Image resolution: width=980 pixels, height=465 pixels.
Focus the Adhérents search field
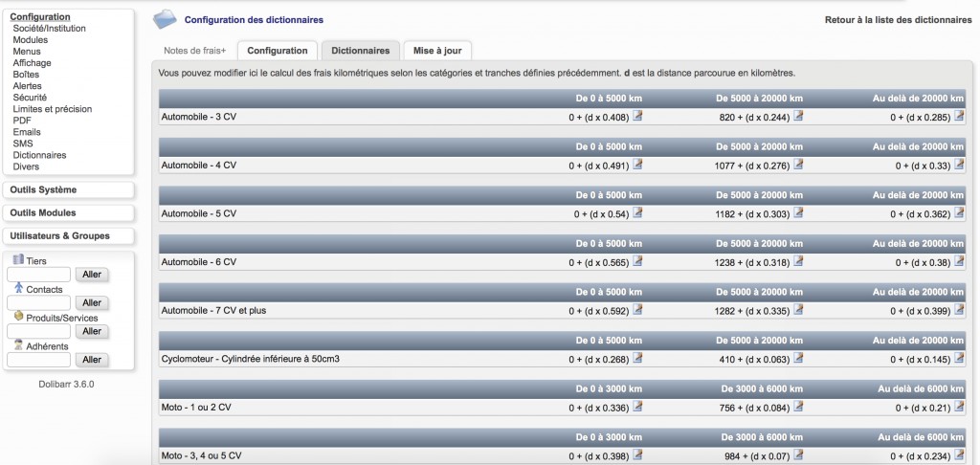pyautogui.click(x=38, y=360)
